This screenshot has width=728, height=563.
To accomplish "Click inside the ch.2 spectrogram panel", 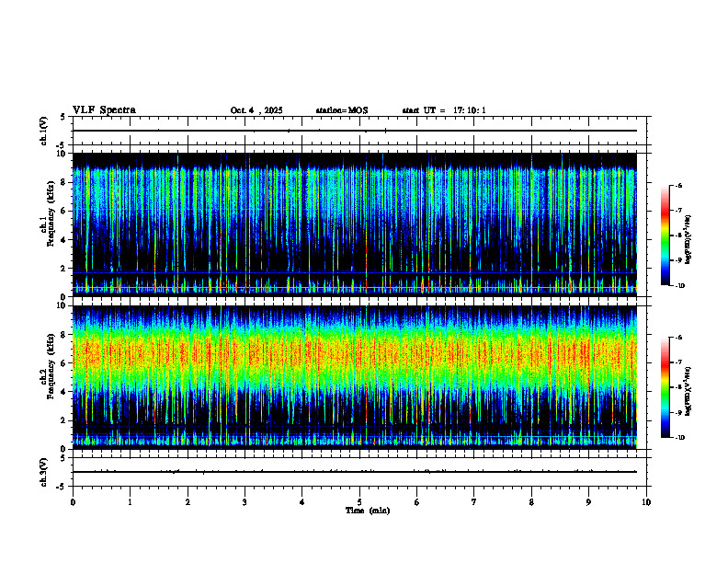I will [355, 377].
